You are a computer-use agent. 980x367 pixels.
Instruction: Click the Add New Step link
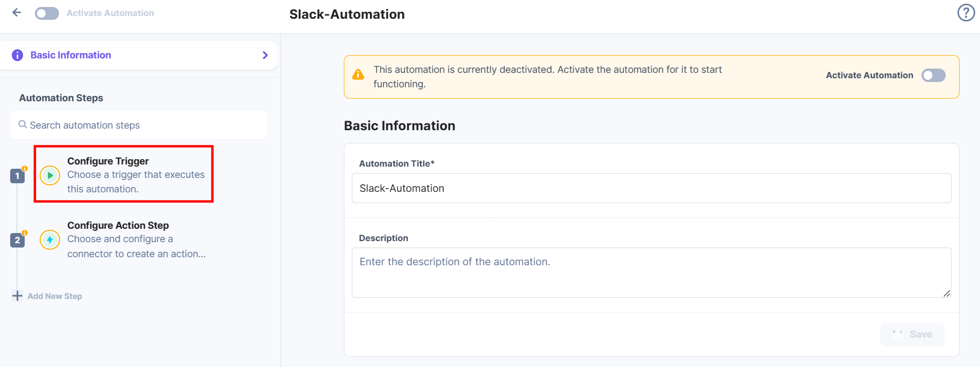(55, 296)
